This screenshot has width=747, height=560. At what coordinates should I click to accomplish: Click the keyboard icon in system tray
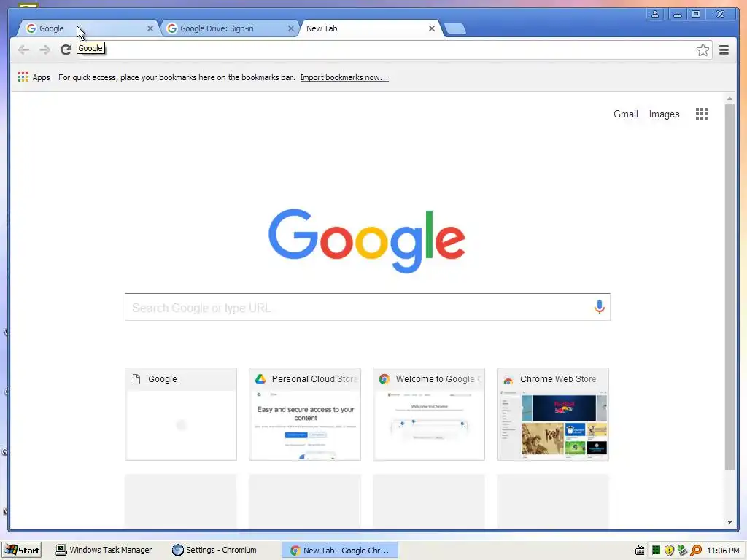(x=640, y=551)
